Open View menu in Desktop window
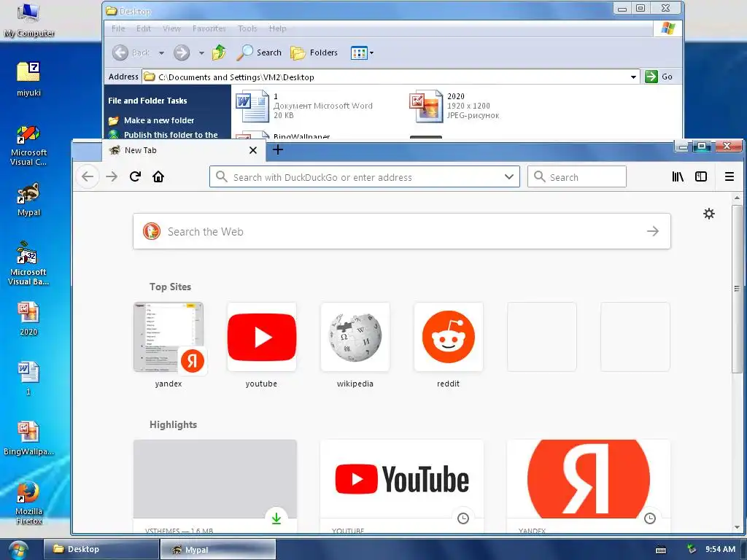This screenshot has height=560, width=747. (x=171, y=28)
